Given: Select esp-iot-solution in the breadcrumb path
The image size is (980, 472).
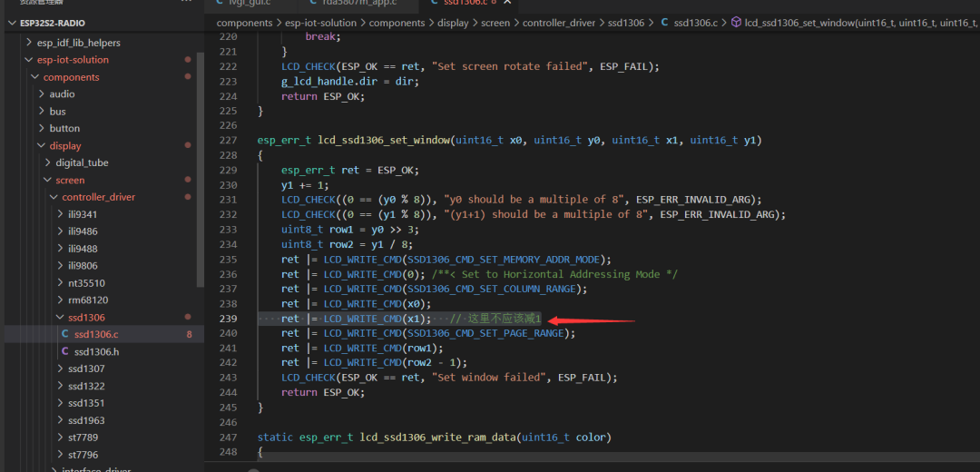Looking at the screenshot, I should point(320,23).
